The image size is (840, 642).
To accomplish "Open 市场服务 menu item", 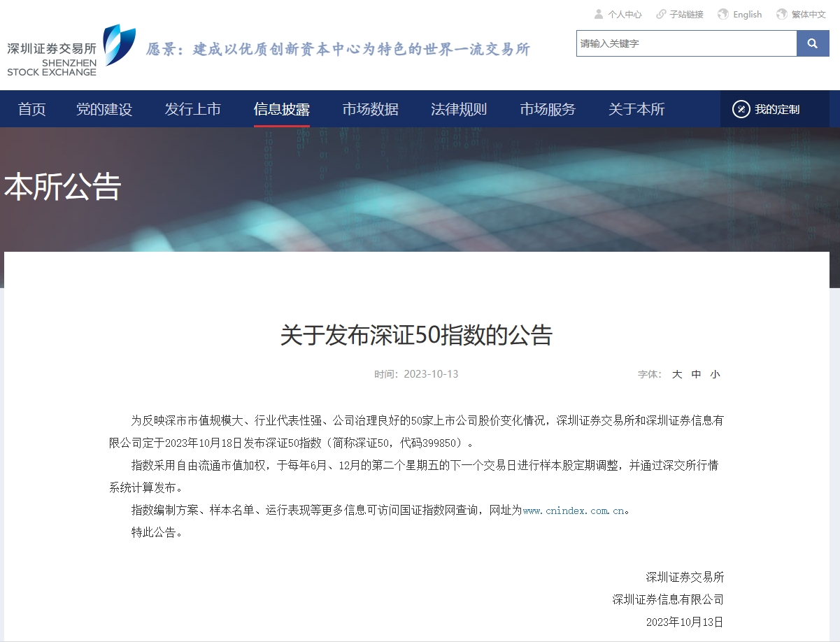I will click(548, 109).
